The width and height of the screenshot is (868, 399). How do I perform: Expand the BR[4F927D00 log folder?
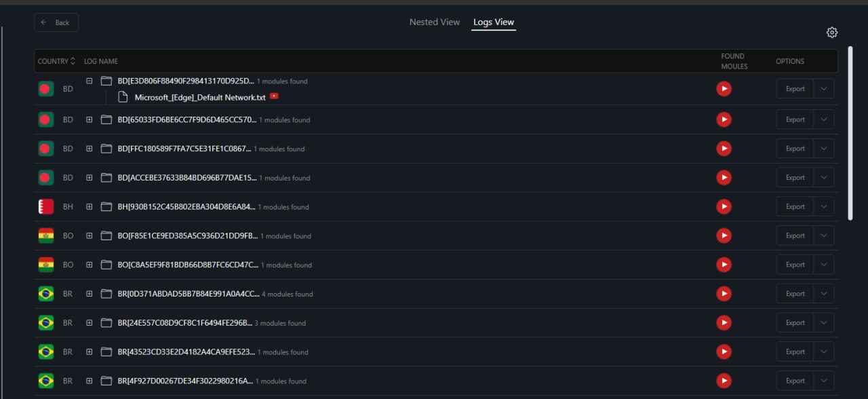coord(89,381)
